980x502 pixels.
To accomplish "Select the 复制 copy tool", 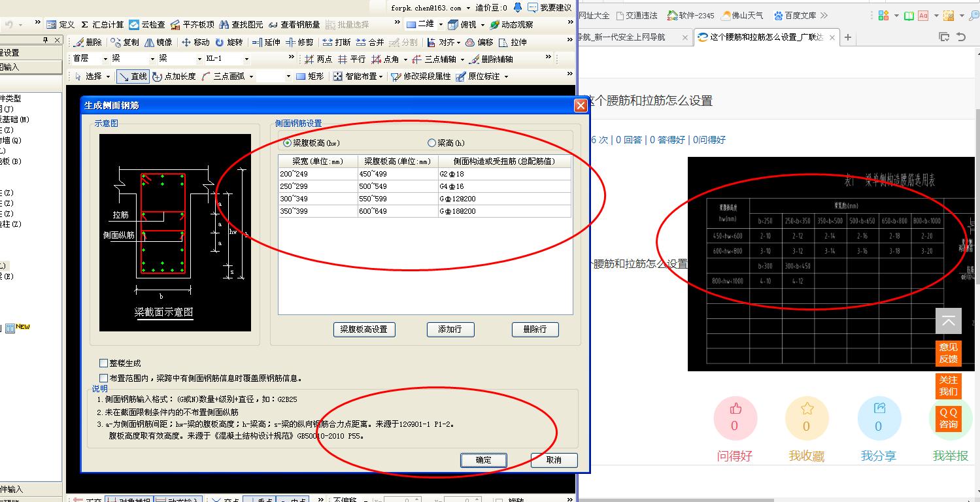I will (x=125, y=42).
